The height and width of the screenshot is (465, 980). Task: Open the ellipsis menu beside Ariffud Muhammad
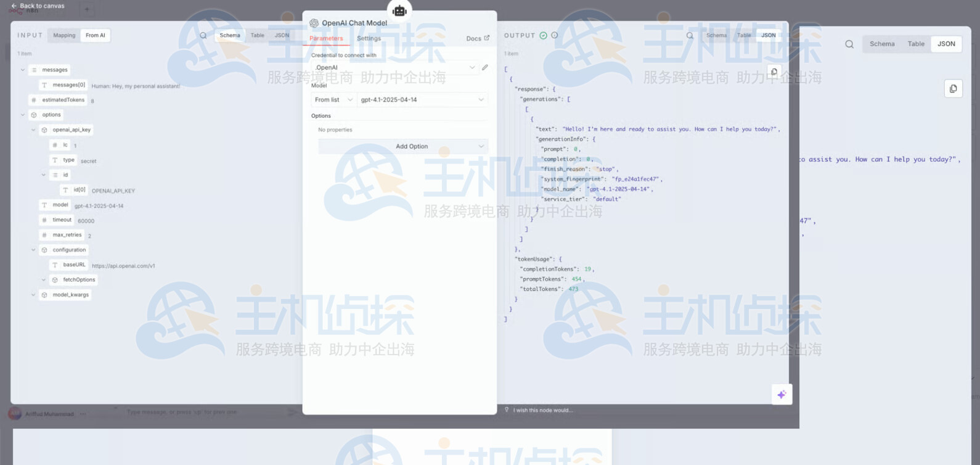(x=83, y=414)
